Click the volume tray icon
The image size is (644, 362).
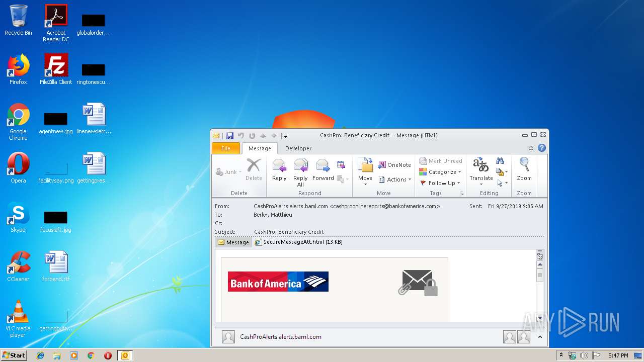pyautogui.click(x=584, y=355)
